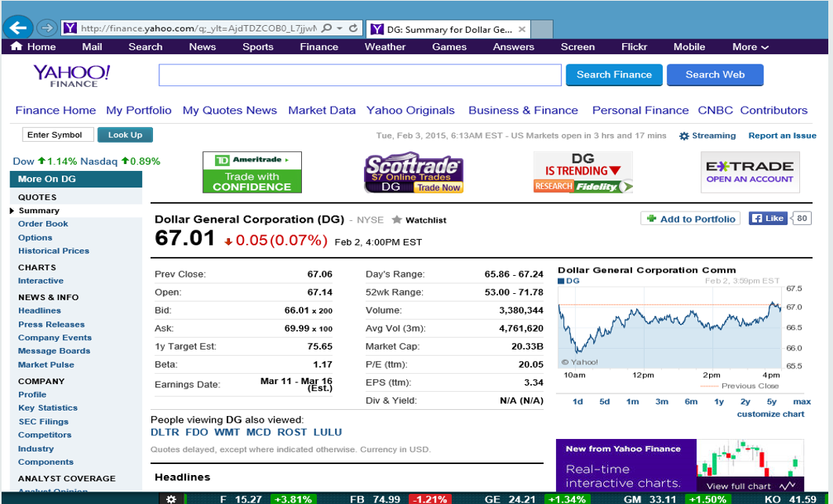Open Competitors sidebar link
Image resolution: width=833 pixels, height=504 pixels.
click(x=45, y=434)
